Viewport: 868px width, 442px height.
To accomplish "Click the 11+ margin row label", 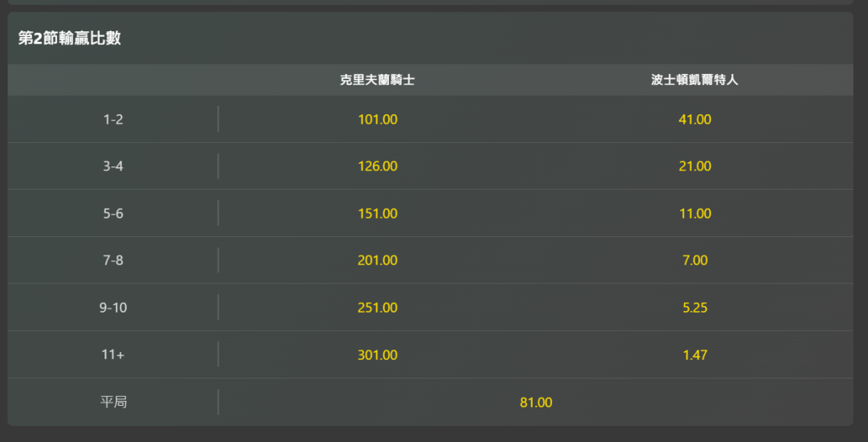I will [x=113, y=355].
